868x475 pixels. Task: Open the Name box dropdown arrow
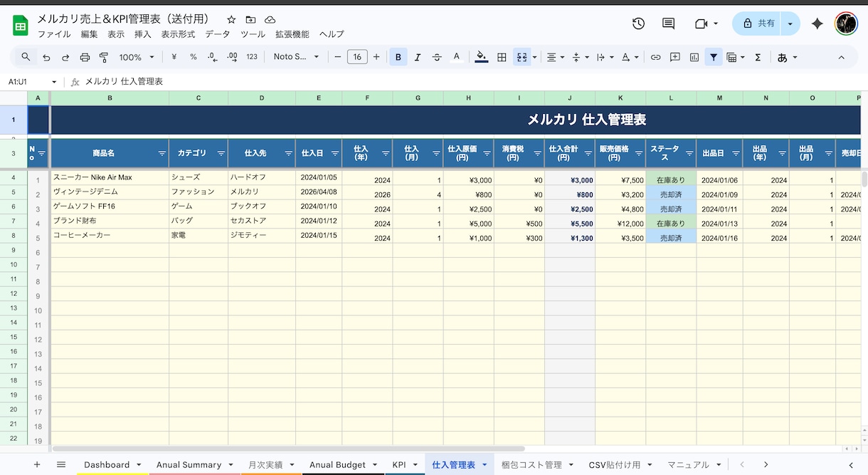54,82
